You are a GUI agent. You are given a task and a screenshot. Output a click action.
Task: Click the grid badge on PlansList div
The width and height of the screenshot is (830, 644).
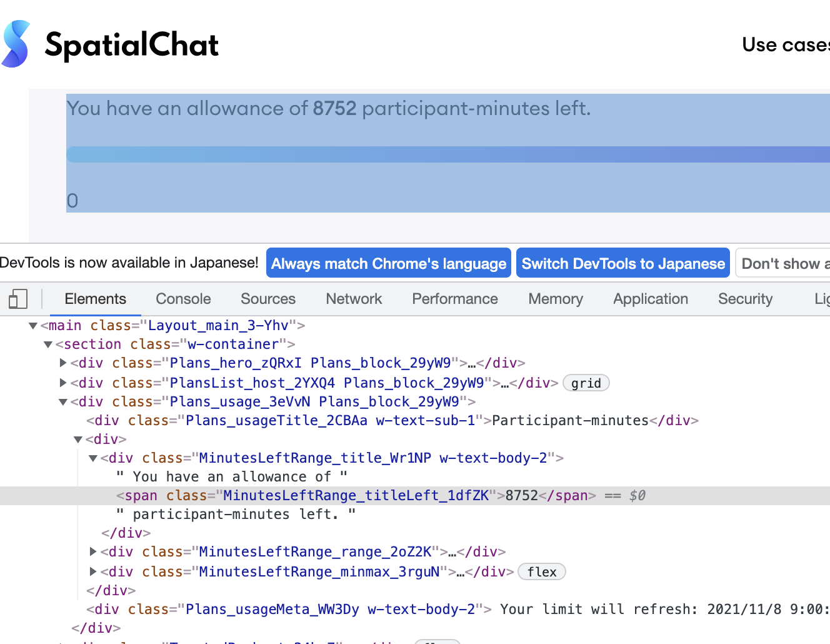(x=586, y=383)
